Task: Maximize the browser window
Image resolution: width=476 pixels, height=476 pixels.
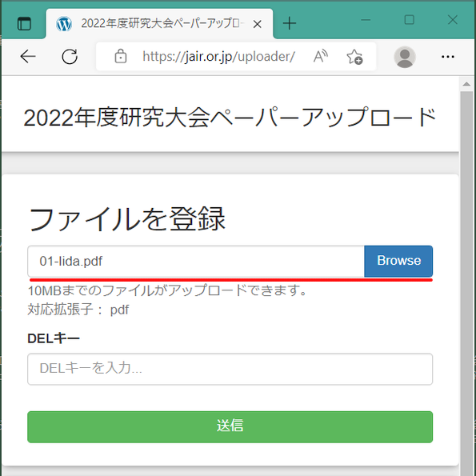Action: click(410, 20)
